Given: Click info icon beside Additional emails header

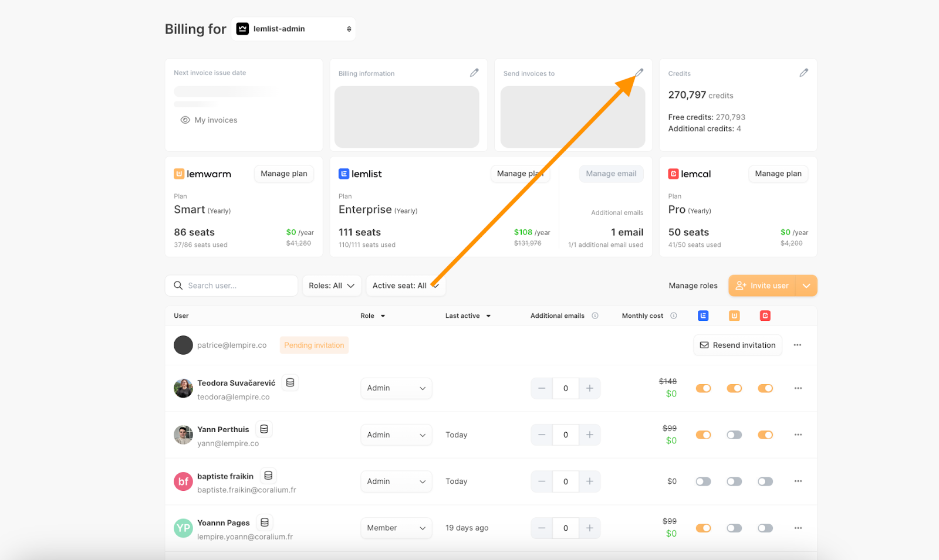Looking at the screenshot, I should click(595, 315).
